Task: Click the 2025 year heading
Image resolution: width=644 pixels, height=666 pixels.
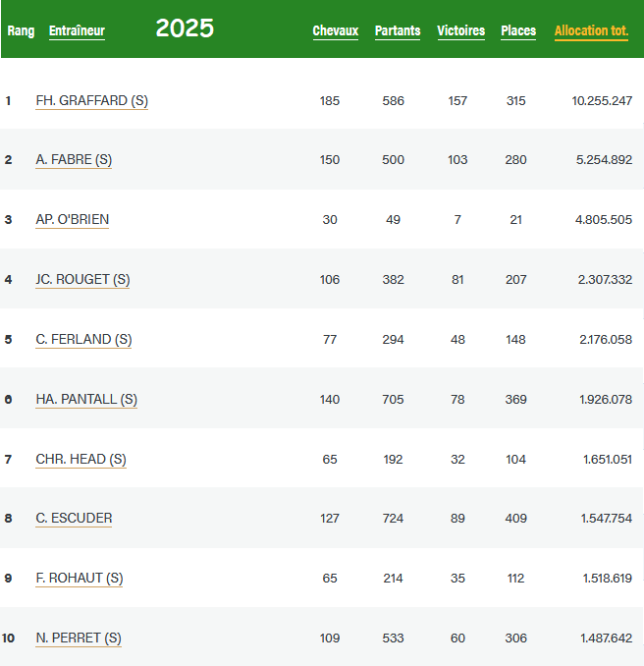Action: (185, 28)
